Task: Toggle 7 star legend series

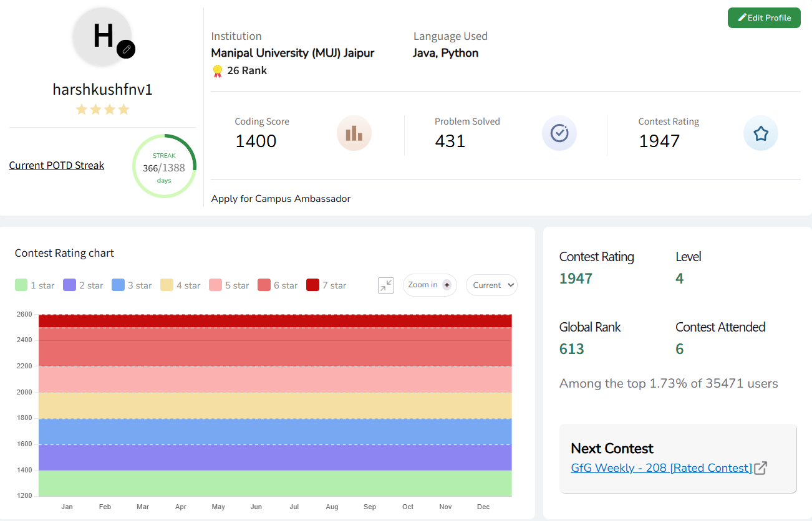Action: (327, 285)
